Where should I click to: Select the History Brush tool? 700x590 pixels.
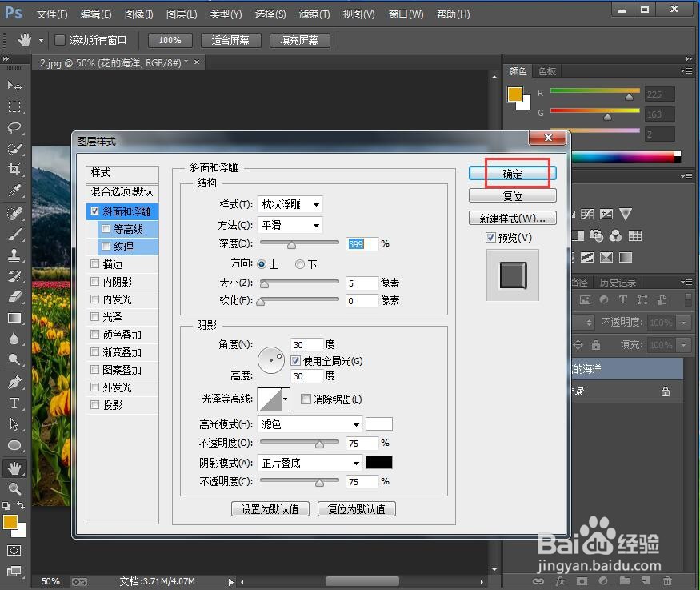coord(14,276)
